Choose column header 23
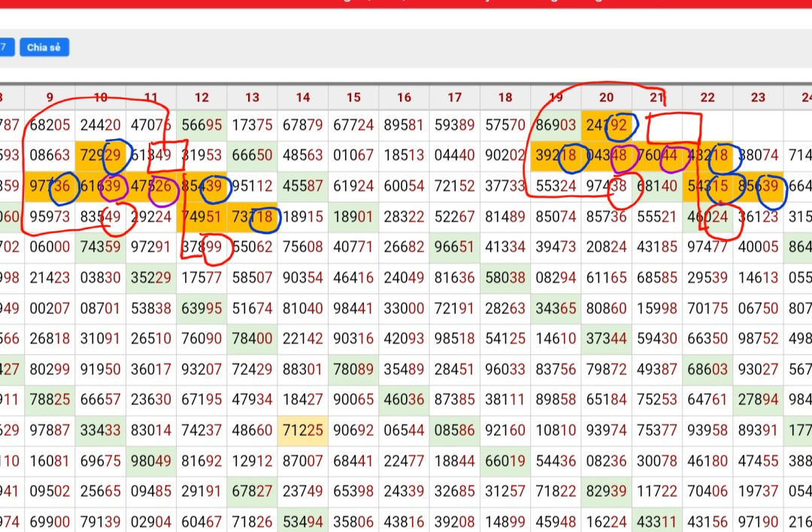The image size is (812, 532). click(758, 98)
